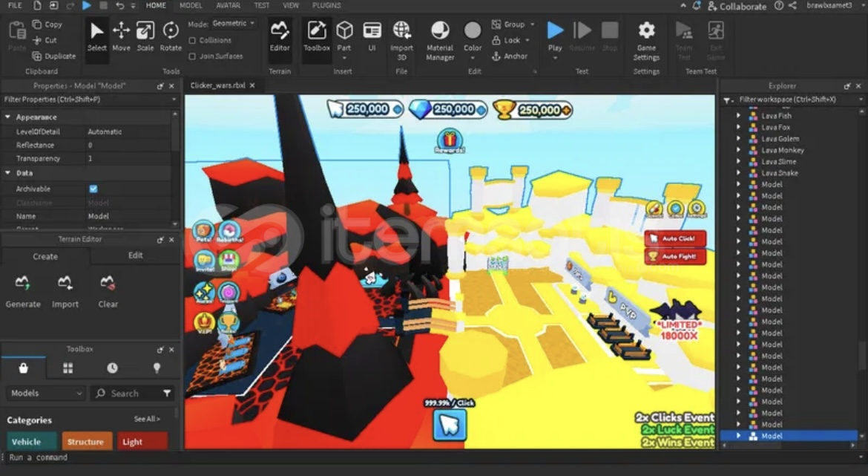The image size is (868, 476).
Task: Select the Structure category button
Action: 86,442
